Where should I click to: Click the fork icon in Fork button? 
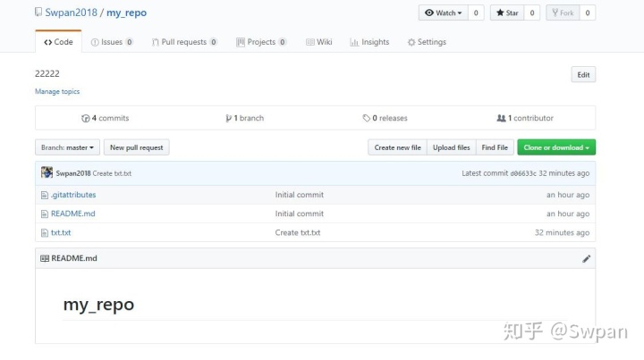[x=555, y=13]
